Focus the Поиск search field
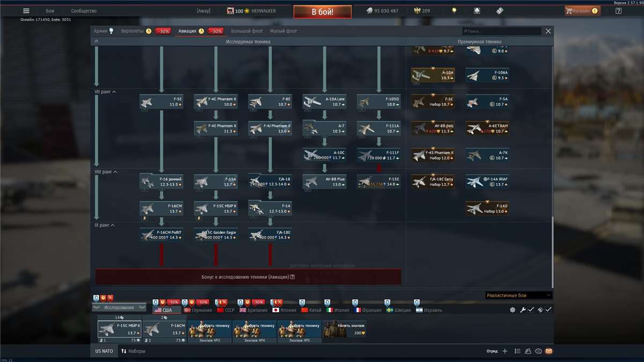The image size is (644, 362). [x=502, y=32]
